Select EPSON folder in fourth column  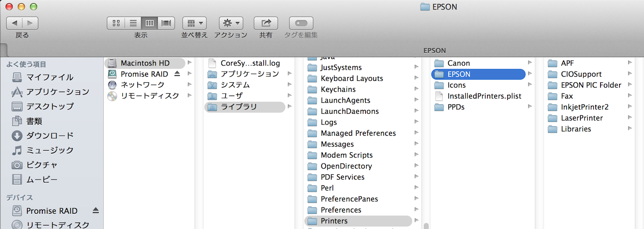tap(478, 74)
